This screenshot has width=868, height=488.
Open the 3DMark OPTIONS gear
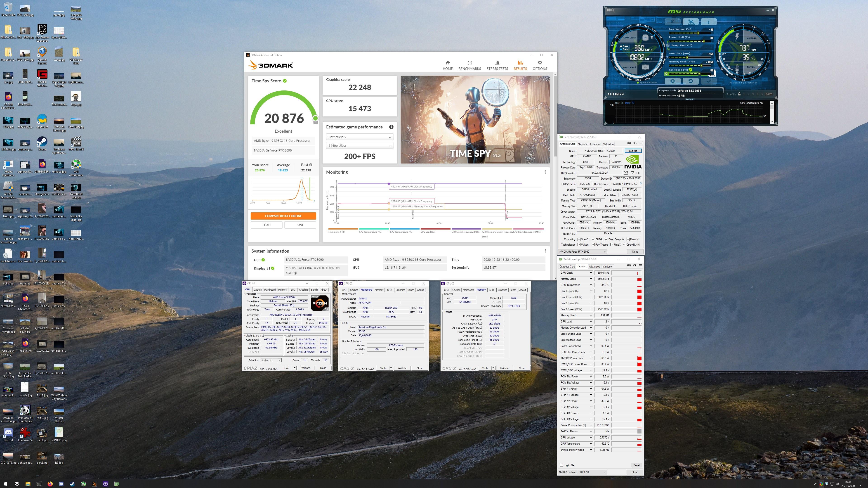click(x=540, y=65)
